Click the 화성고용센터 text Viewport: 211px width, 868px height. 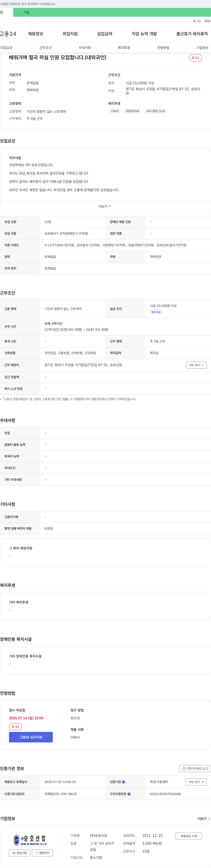coord(159,782)
